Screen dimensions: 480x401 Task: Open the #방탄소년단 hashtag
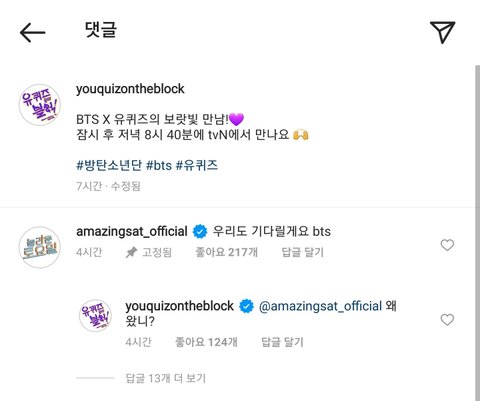point(109,165)
